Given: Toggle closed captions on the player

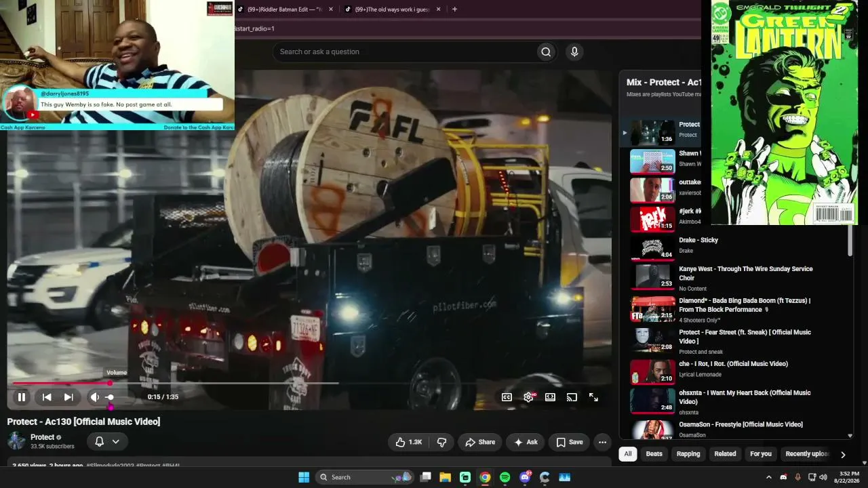Looking at the screenshot, I should [x=507, y=397].
